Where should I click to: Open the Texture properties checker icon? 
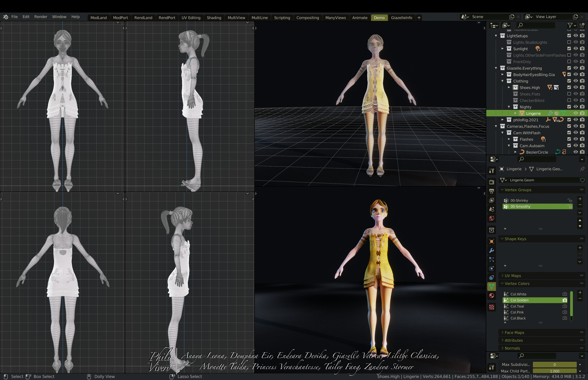(x=492, y=307)
